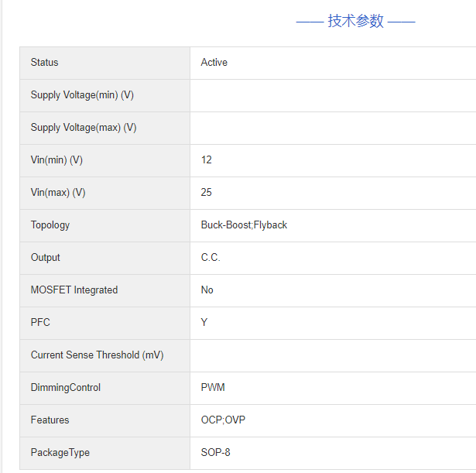Image resolution: width=476 pixels, height=473 pixels.
Task: Click the Current Sense Threshold (mV) label
Action: click(97, 355)
